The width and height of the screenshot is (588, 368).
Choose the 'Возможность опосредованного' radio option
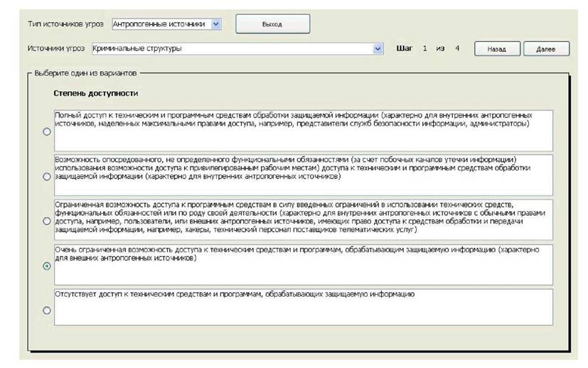click(47, 177)
